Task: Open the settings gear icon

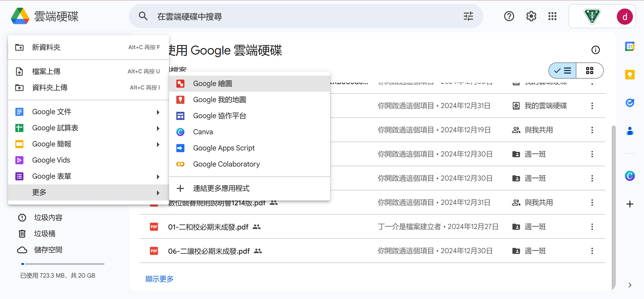Action: pyautogui.click(x=531, y=17)
